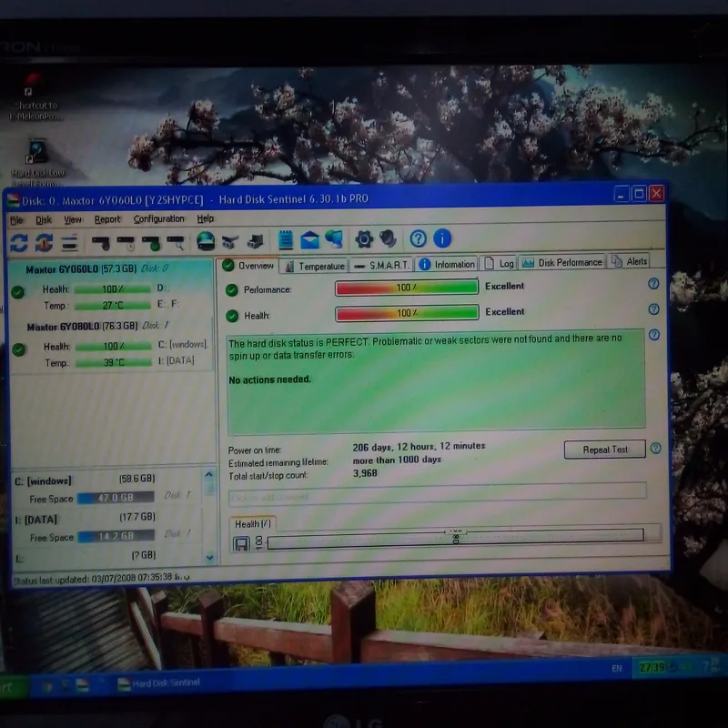Switch to the Information tab
This screenshot has width=728, height=728.
[447, 264]
